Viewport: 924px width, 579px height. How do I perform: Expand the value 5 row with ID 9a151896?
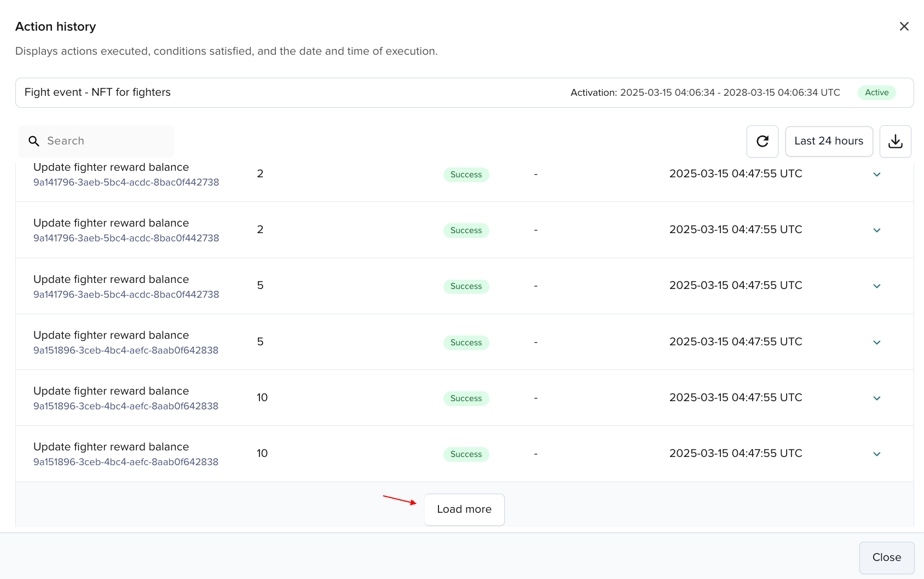876,343
